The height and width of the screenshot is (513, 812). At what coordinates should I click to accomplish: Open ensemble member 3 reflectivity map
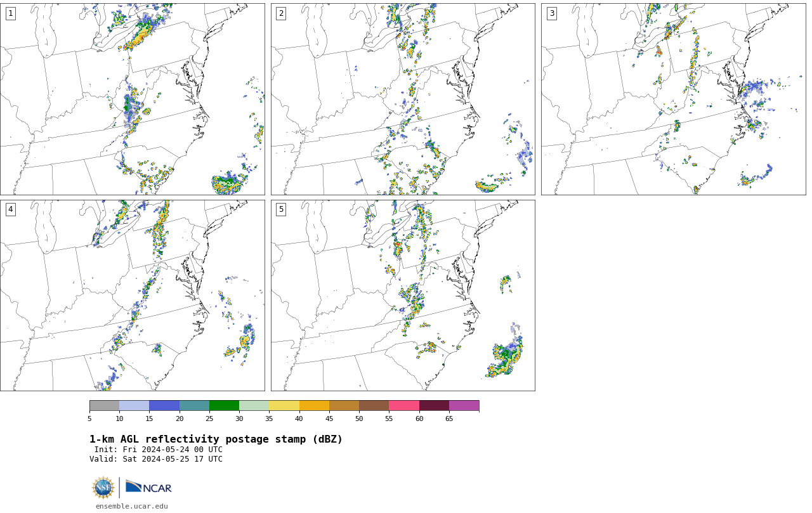tap(673, 99)
